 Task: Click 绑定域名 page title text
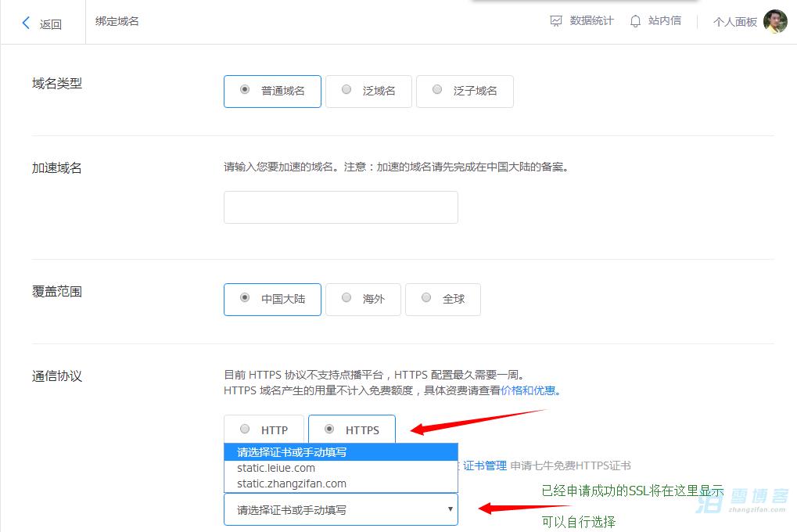(117, 21)
